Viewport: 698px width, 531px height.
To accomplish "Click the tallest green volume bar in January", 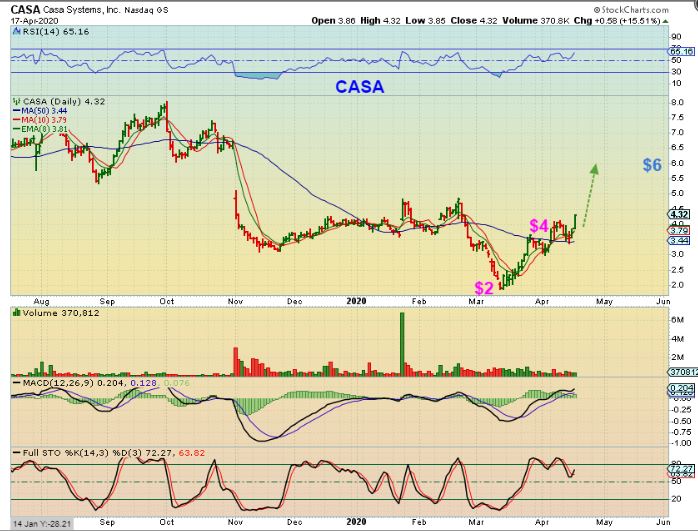I will (x=402, y=345).
